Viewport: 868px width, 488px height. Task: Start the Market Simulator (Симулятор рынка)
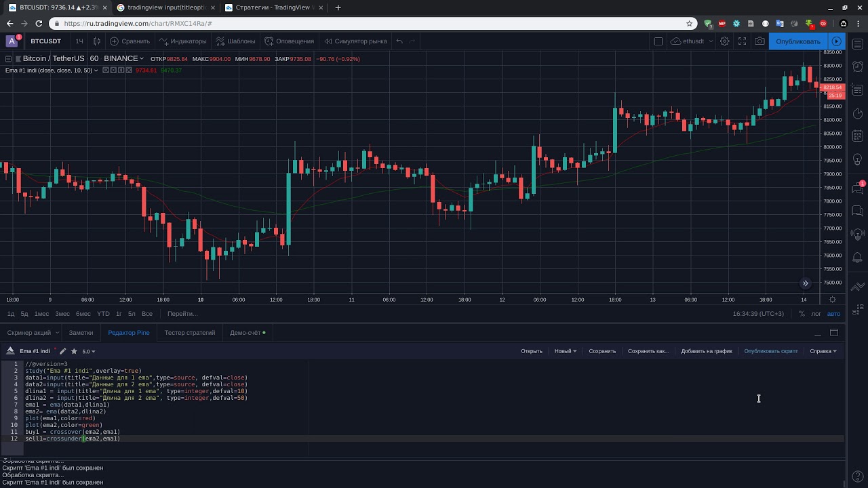click(x=355, y=41)
